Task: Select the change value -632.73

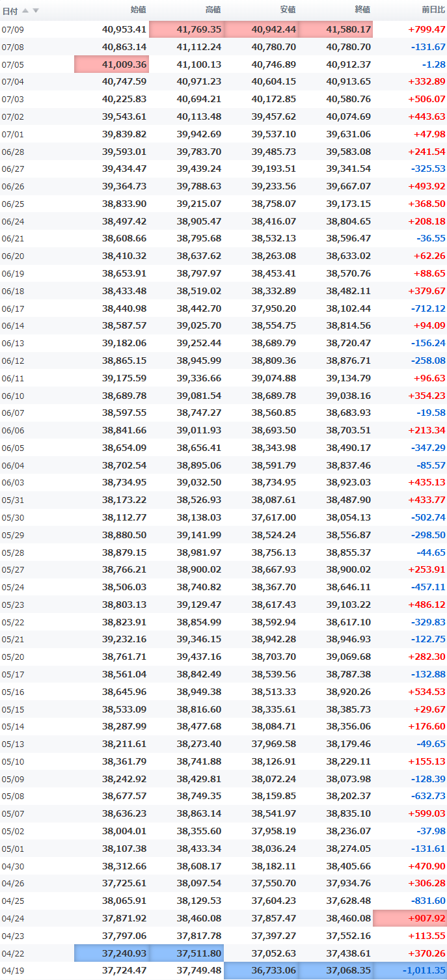Action: click(428, 796)
